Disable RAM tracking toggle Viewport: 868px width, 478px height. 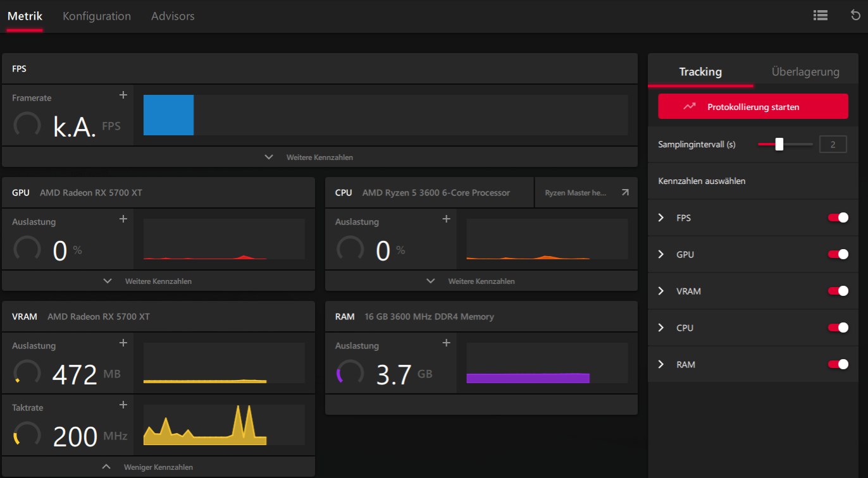click(838, 364)
